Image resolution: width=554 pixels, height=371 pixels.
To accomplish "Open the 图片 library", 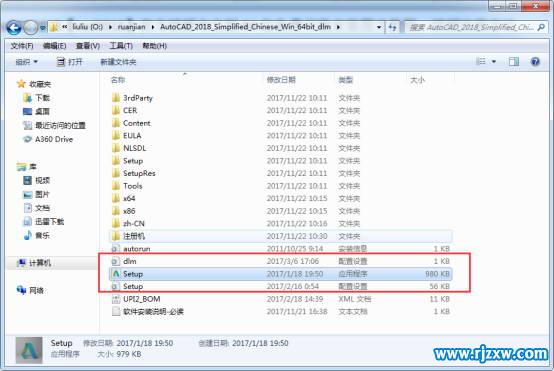I will [36, 194].
